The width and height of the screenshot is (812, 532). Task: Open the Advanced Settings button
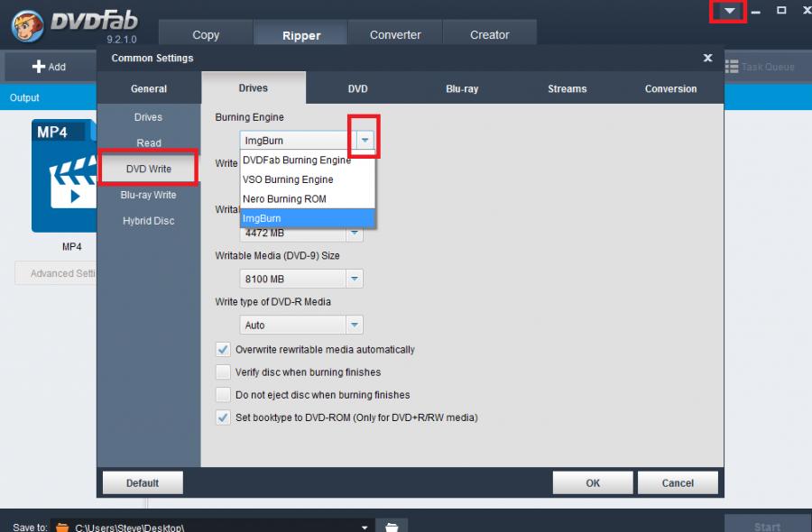56,273
